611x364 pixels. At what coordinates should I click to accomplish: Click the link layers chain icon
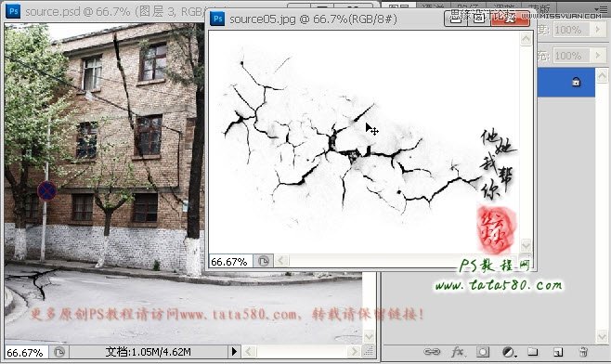(x=432, y=352)
